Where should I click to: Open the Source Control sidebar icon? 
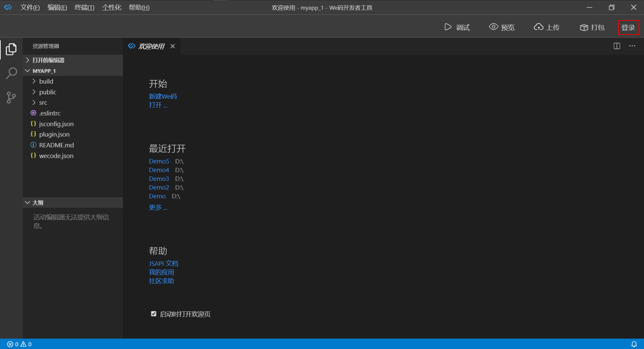point(11,97)
